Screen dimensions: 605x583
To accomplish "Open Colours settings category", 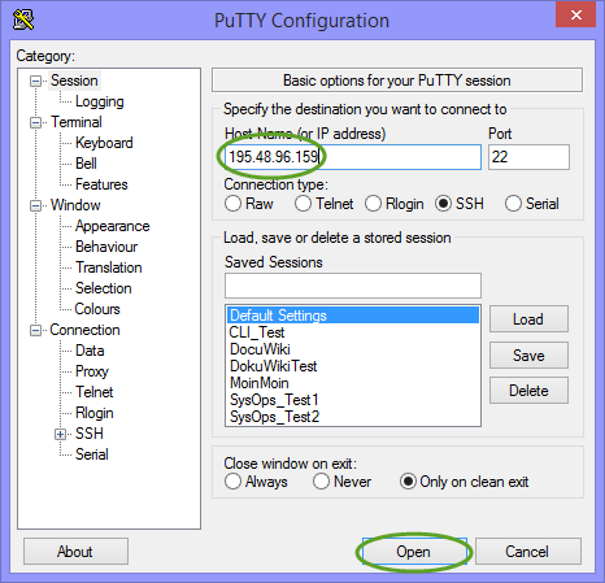I will point(97,309).
